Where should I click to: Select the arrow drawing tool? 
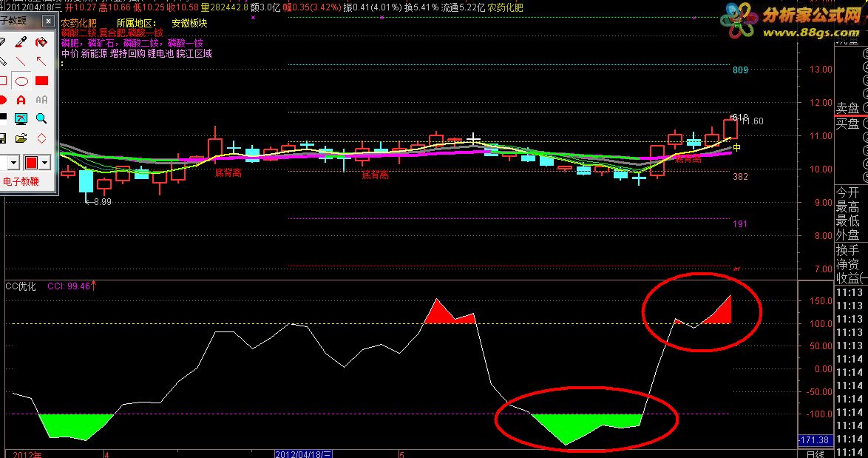[41, 61]
